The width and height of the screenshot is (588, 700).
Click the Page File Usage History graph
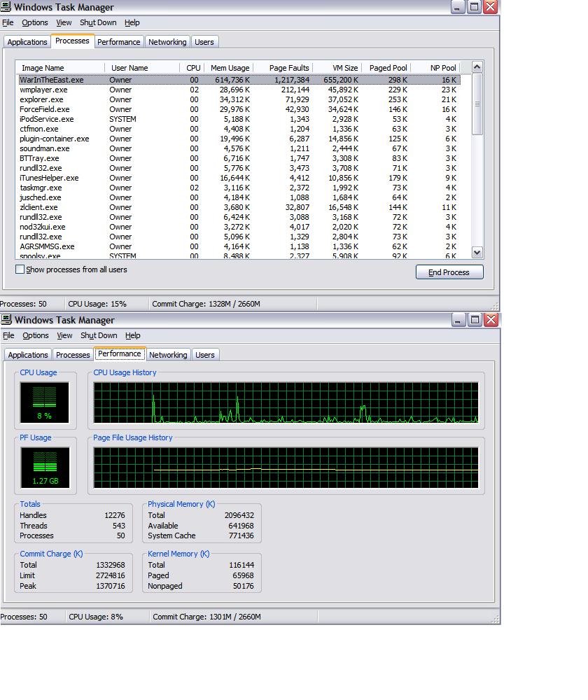[x=286, y=468]
